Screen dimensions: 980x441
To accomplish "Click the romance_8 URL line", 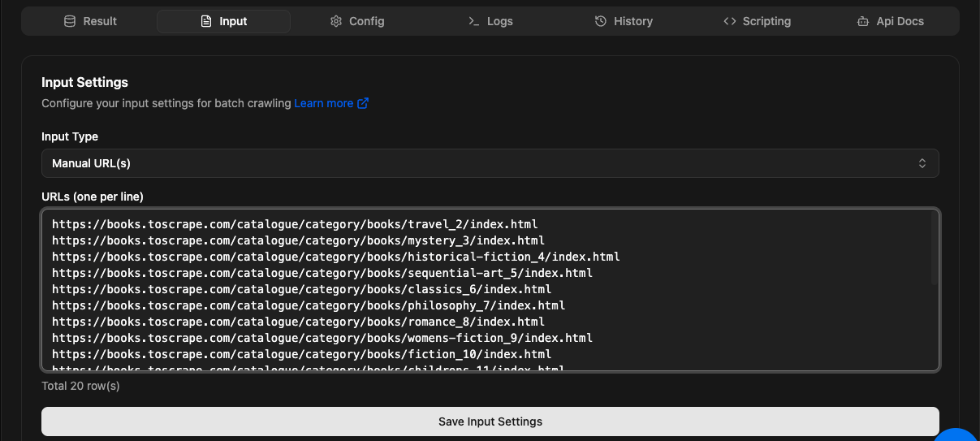I will point(298,322).
